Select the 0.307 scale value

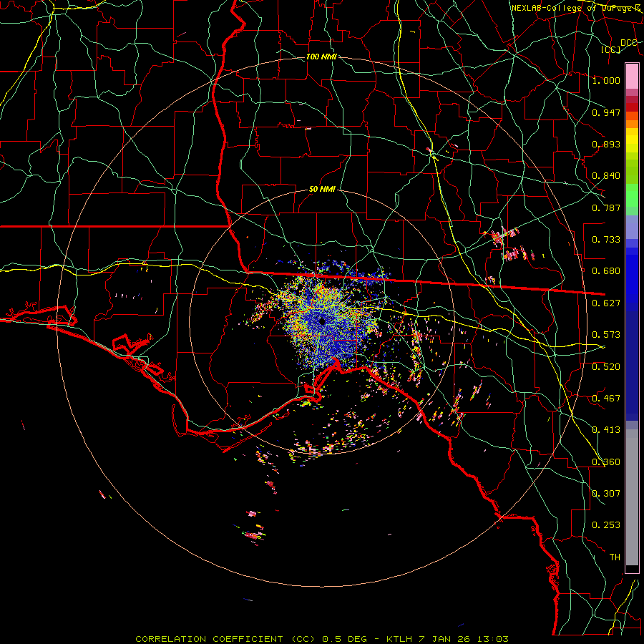[606, 494]
